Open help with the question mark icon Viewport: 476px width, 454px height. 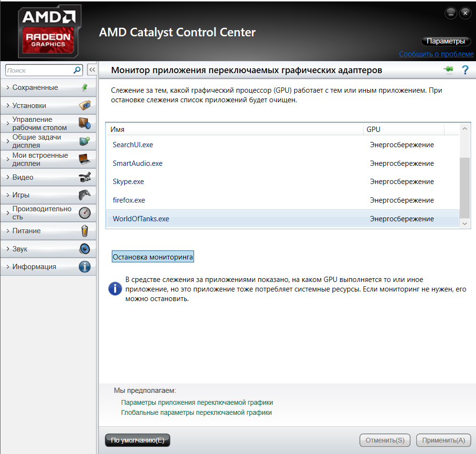465,70
